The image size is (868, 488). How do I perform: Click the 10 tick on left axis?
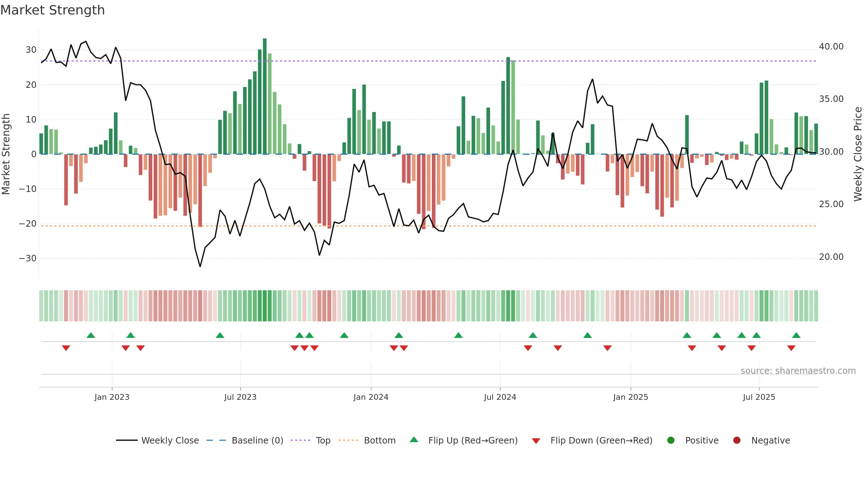[x=31, y=119]
